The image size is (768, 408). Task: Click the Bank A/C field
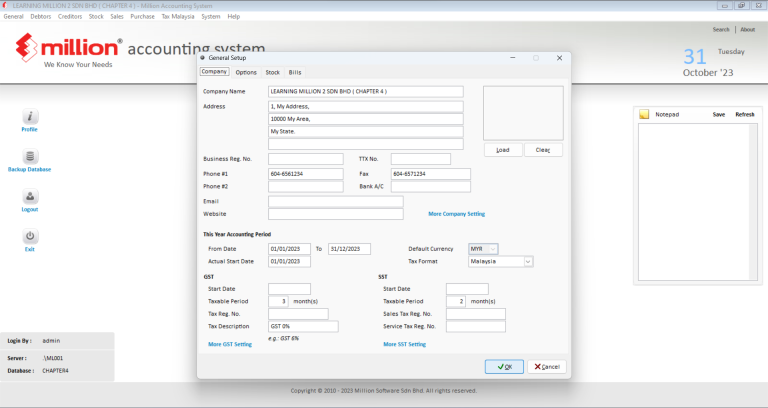coord(431,187)
